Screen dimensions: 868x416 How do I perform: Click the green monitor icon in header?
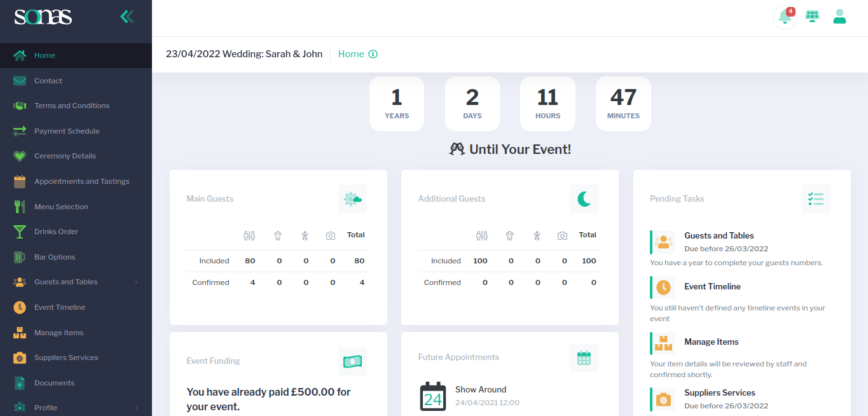812,17
